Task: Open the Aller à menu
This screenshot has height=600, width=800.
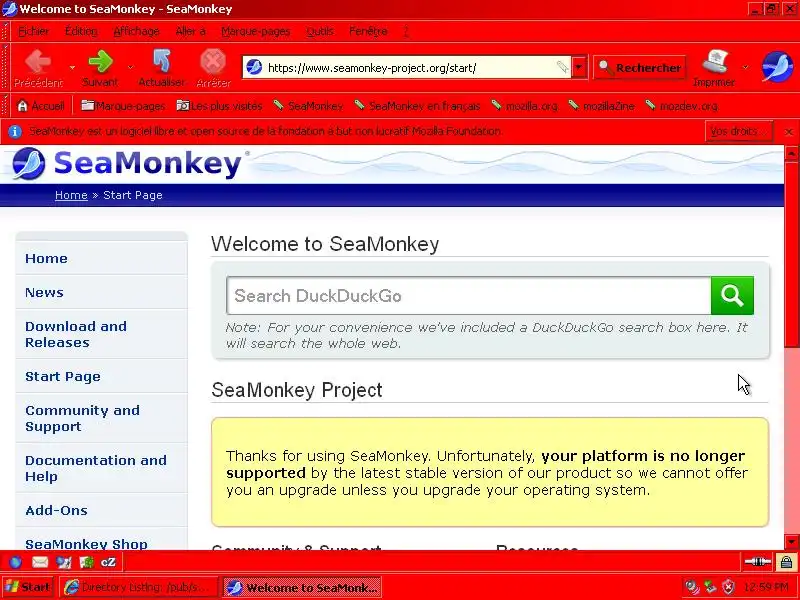Action: click(190, 31)
